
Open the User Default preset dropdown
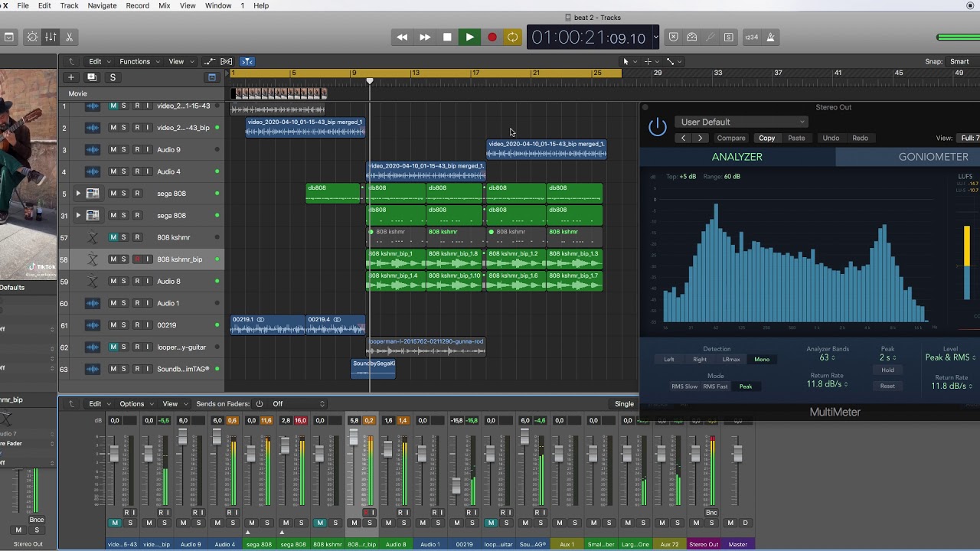[x=743, y=122]
